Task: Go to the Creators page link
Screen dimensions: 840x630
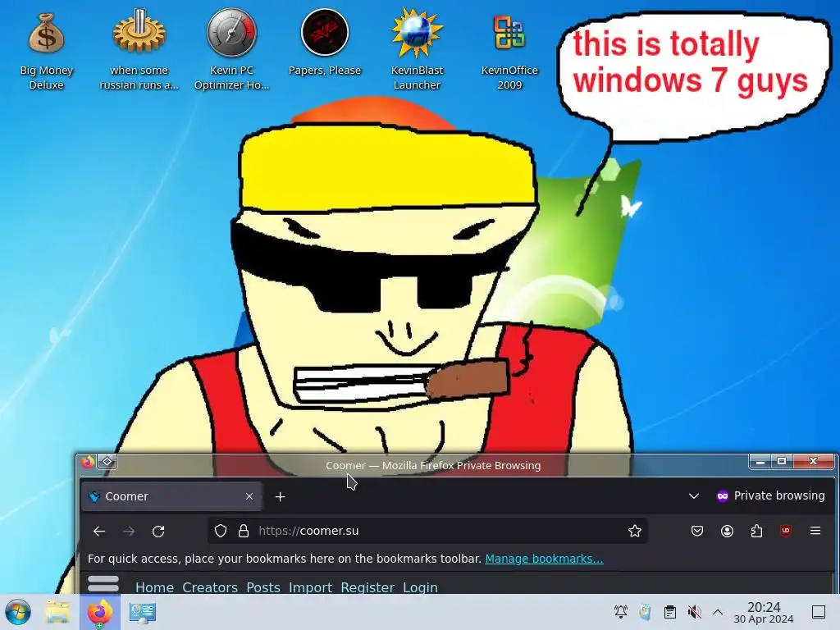Action: point(210,587)
